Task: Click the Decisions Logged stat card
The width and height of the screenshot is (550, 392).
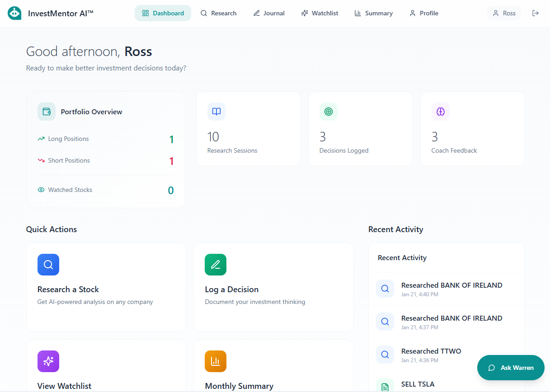Action: pos(361,129)
